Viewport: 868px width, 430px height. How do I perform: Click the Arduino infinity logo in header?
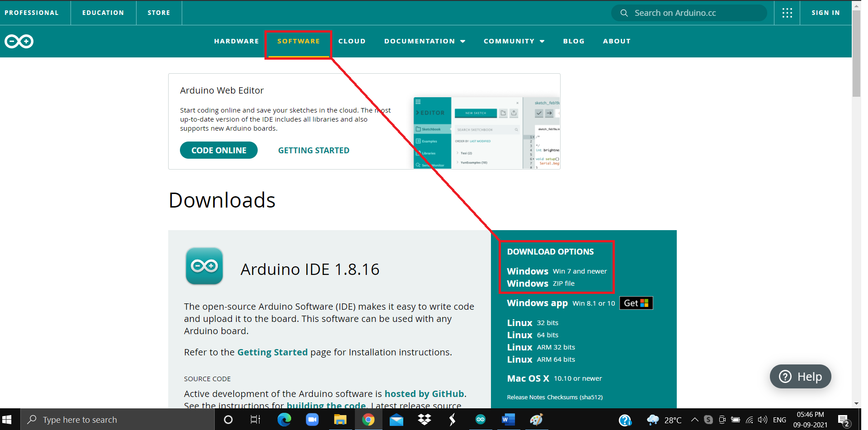(19, 41)
